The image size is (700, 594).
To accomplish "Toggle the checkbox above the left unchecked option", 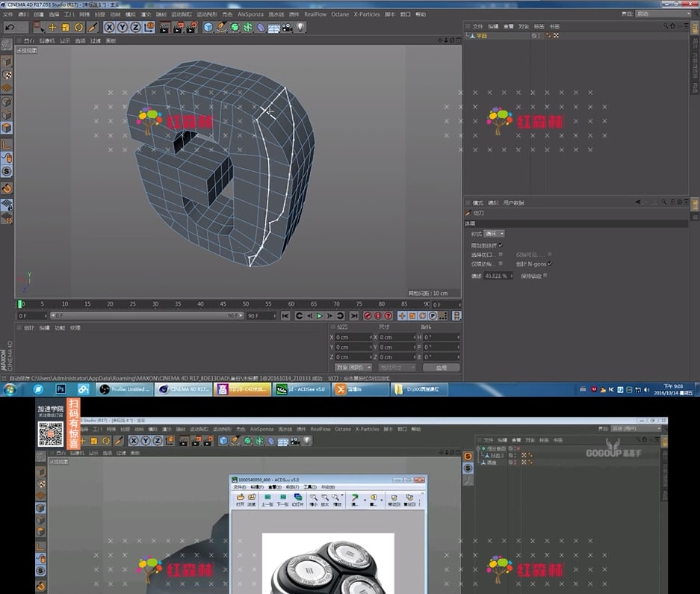I will pos(501,255).
